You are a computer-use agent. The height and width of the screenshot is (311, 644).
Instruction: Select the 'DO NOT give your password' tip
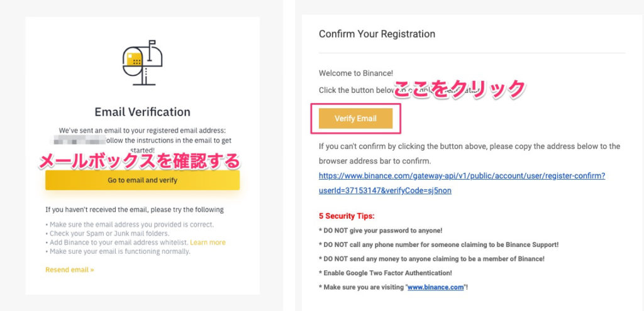pyautogui.click(x=380, y=231)
